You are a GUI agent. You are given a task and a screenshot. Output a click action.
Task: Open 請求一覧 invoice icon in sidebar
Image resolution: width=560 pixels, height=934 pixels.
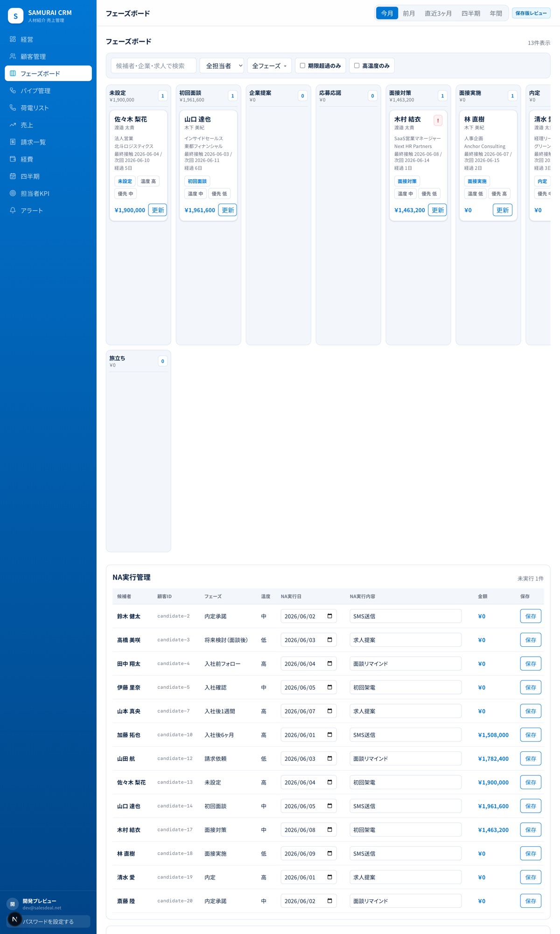pyautogui.click(x=13, y=142)
